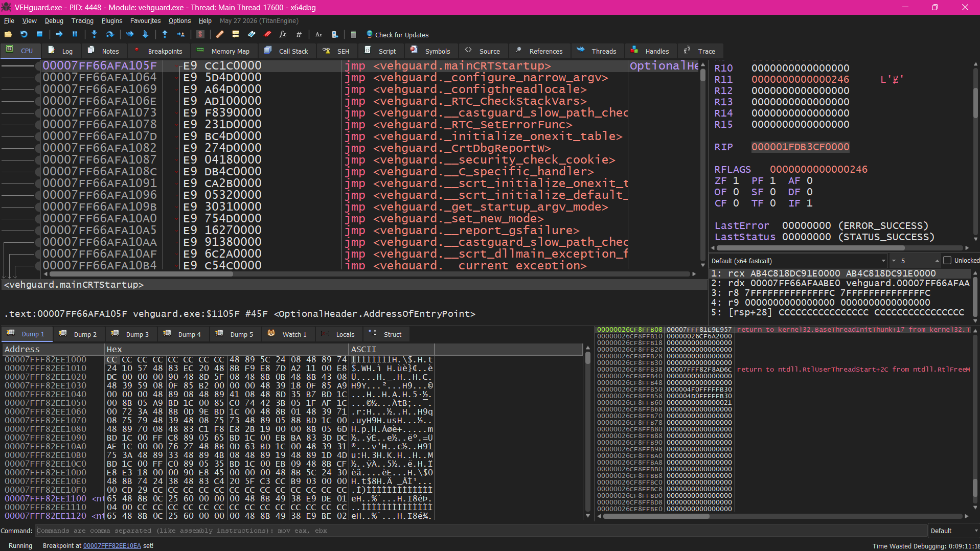
Task: Switch to the Handles tab
Action: 650,51
